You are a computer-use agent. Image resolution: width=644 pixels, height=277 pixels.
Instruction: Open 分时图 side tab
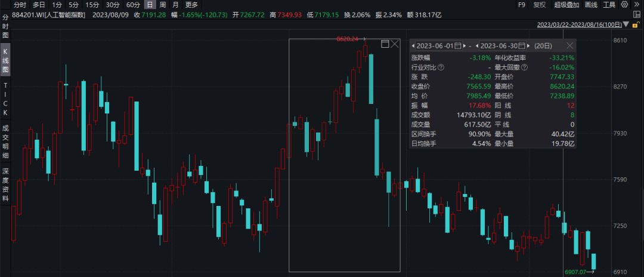[5, 27]
